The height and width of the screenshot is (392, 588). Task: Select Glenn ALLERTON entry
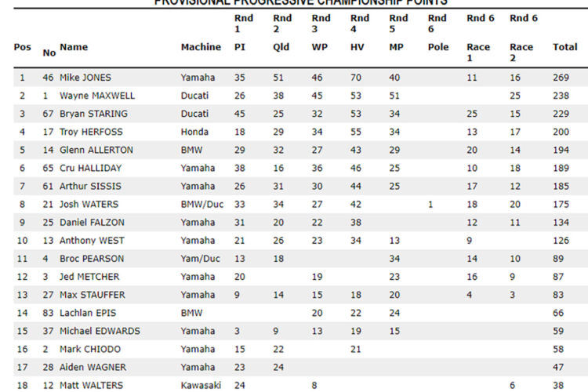pos(96,150)
